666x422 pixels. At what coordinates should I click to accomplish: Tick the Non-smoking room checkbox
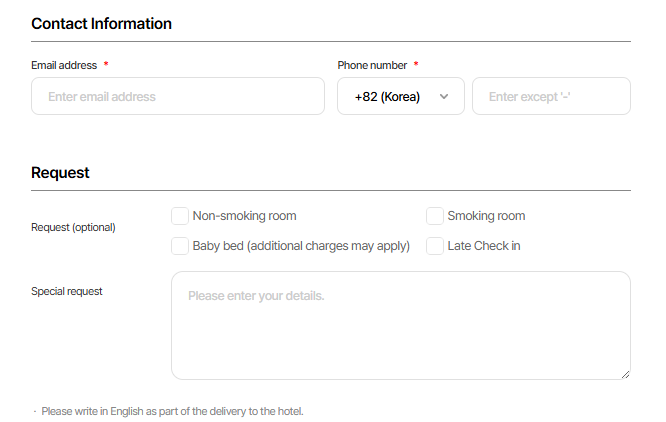click(x=180, y=216)
